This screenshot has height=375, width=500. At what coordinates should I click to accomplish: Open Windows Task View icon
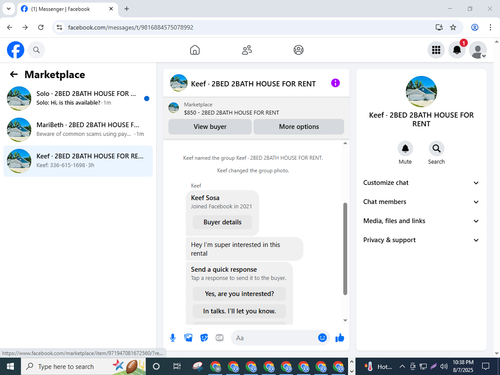(177, 367)
